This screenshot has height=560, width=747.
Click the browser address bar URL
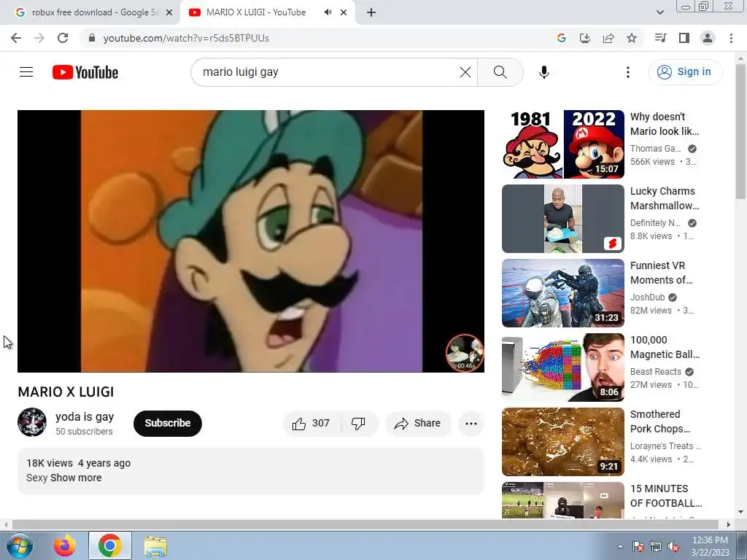pyautogui.click(x=186, y=38)
